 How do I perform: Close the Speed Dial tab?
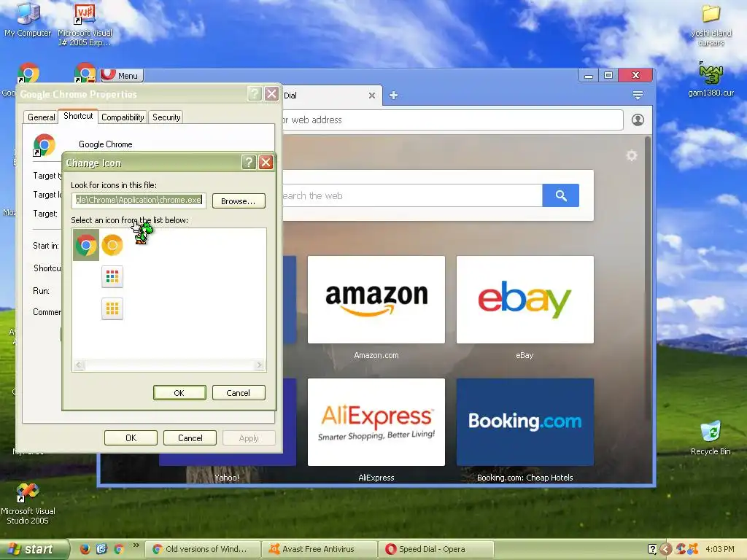point(372,96)
